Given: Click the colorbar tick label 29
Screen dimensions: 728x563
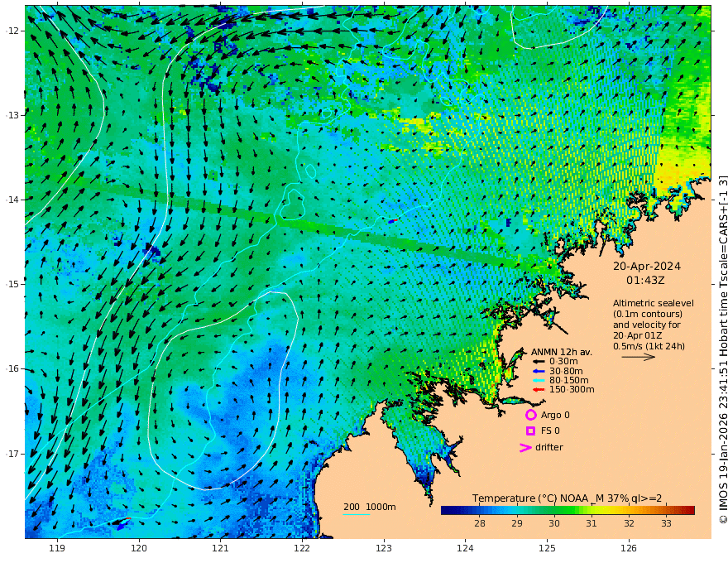Looking at the screenshot, I should (517, 523).
